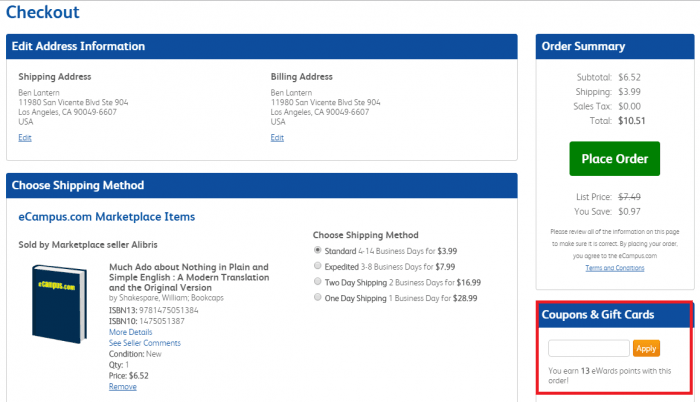
Task: Open the Terms and Conditions link
Action: pos(615,268)
